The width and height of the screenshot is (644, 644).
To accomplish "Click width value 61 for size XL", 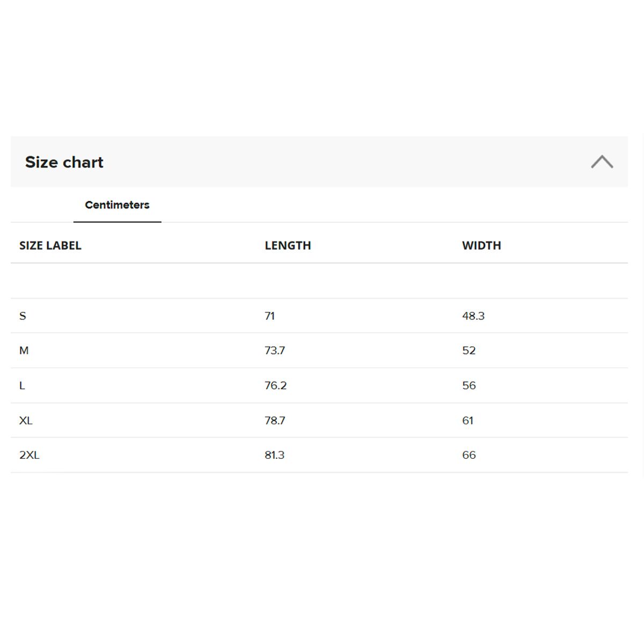I will [x=468, y=420].
